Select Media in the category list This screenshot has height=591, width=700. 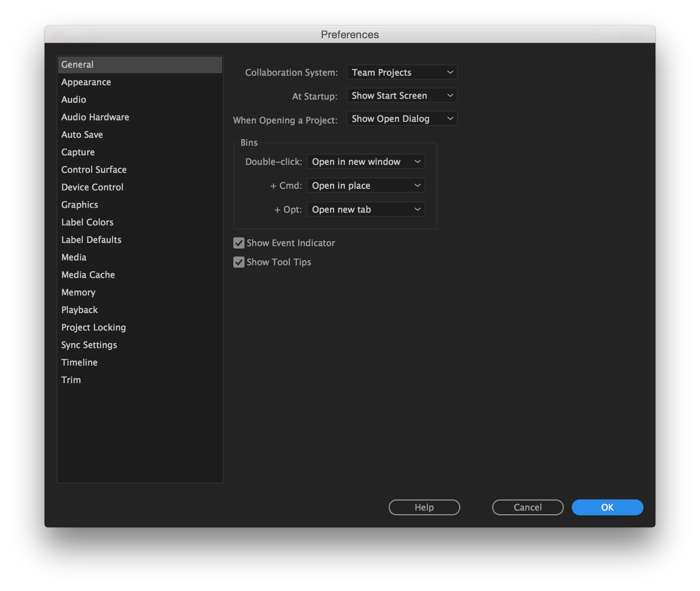pyautogui.click(x=140, y=257)
